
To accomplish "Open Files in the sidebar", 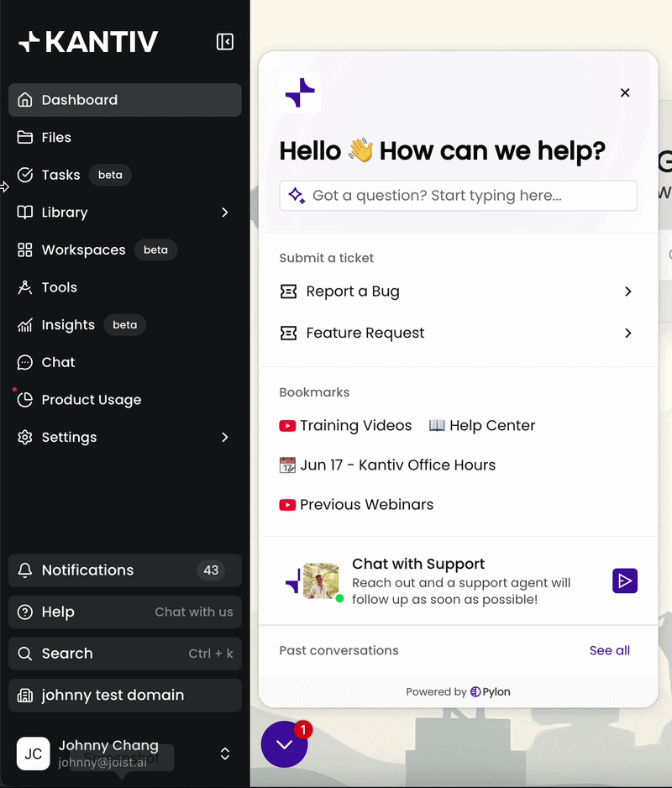I will click(x=124, y=137).
